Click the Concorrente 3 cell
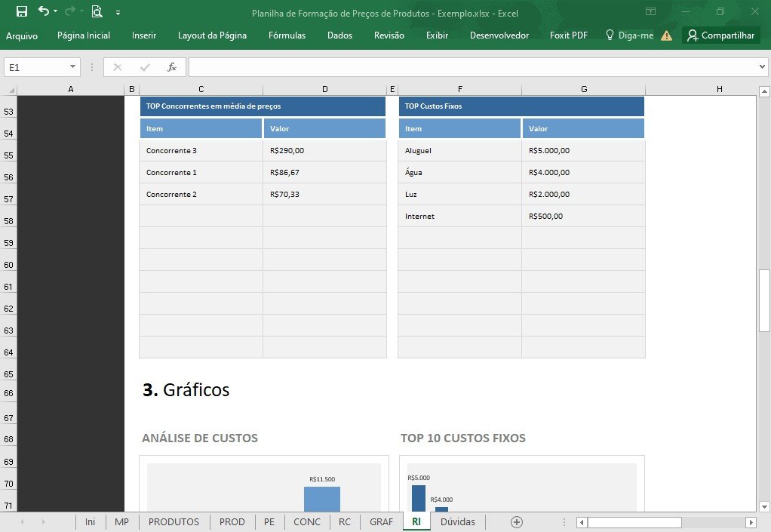771x532 pixels. (x=201, y=150)
